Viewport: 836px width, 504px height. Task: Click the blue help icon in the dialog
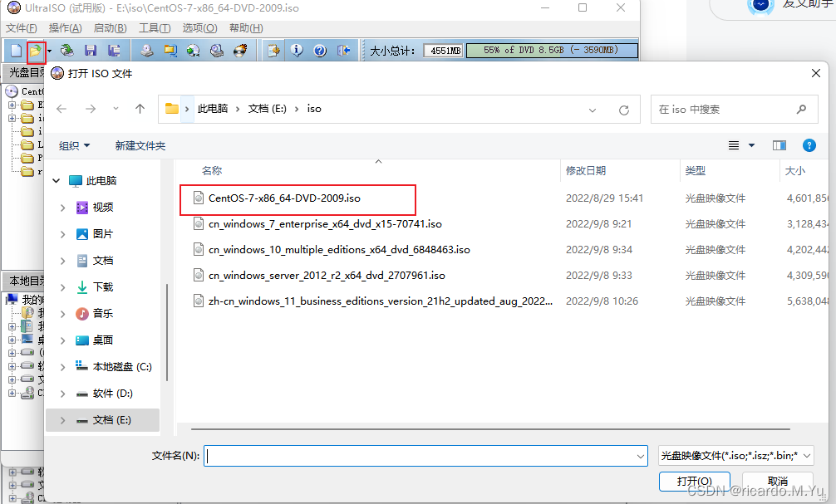tap(809, 145)
